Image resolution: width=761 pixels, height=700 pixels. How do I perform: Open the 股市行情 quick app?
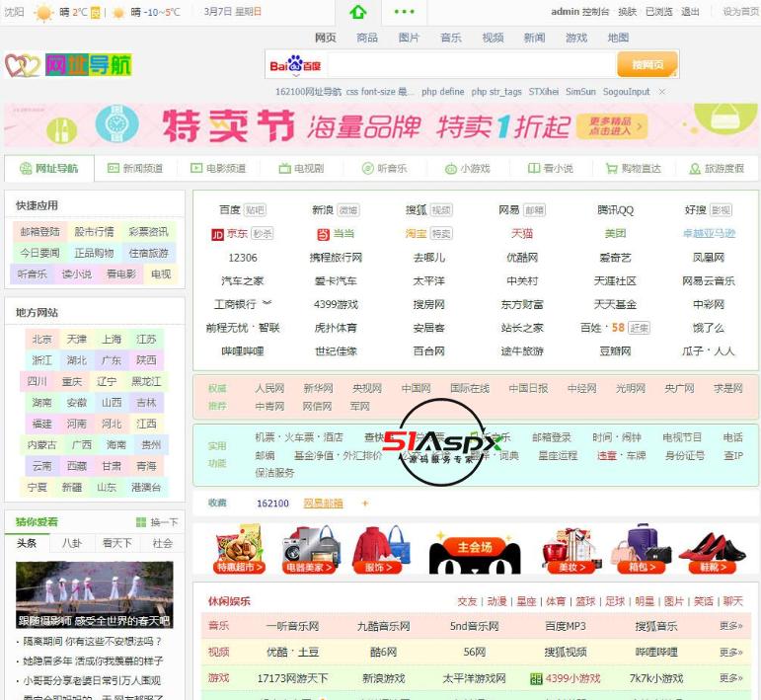click(94, 232)
